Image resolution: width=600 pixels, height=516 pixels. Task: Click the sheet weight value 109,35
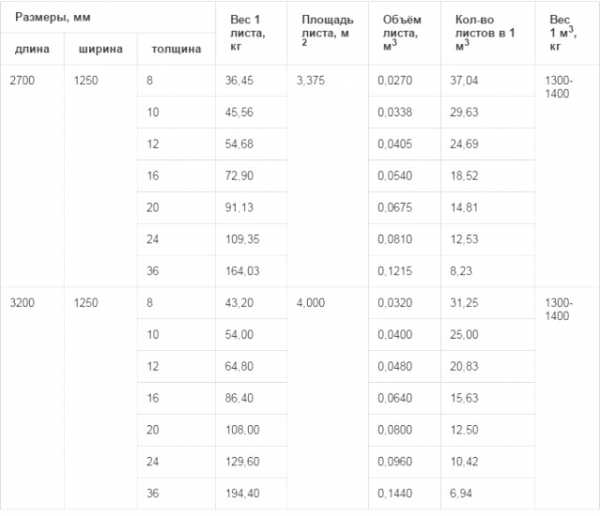point(247,238)
